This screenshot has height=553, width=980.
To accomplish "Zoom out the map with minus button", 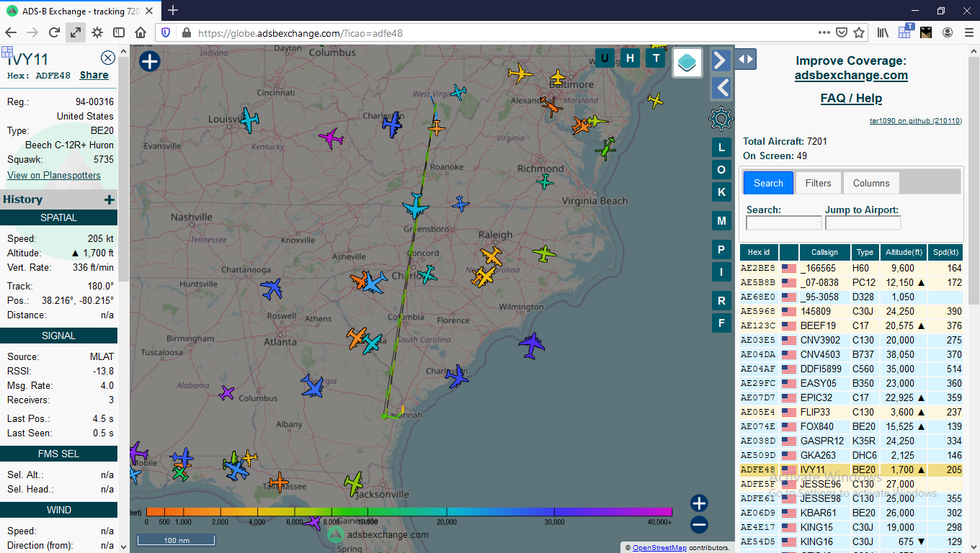I will pos(699,525).
